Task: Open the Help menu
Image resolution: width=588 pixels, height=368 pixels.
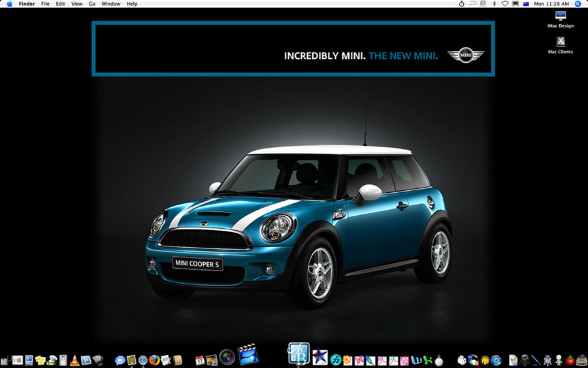Action: coord(132,4)
